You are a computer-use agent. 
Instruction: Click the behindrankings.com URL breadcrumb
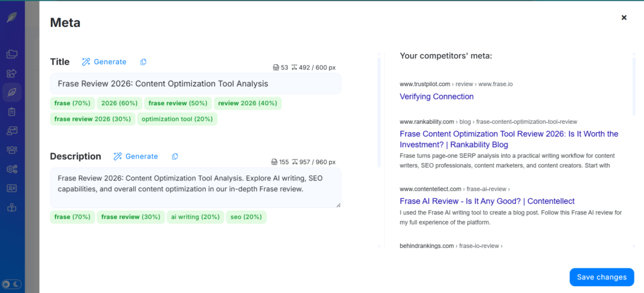(x=451, y=246)
